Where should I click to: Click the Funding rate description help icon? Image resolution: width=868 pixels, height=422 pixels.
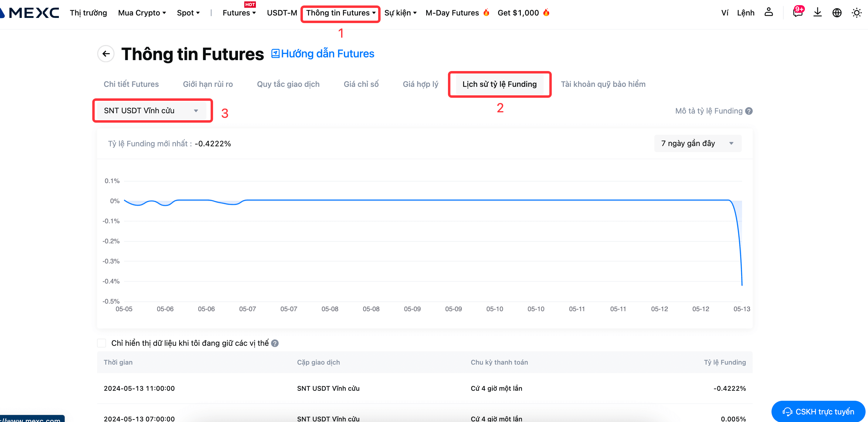pyautogui.click(x=749, y=111)
